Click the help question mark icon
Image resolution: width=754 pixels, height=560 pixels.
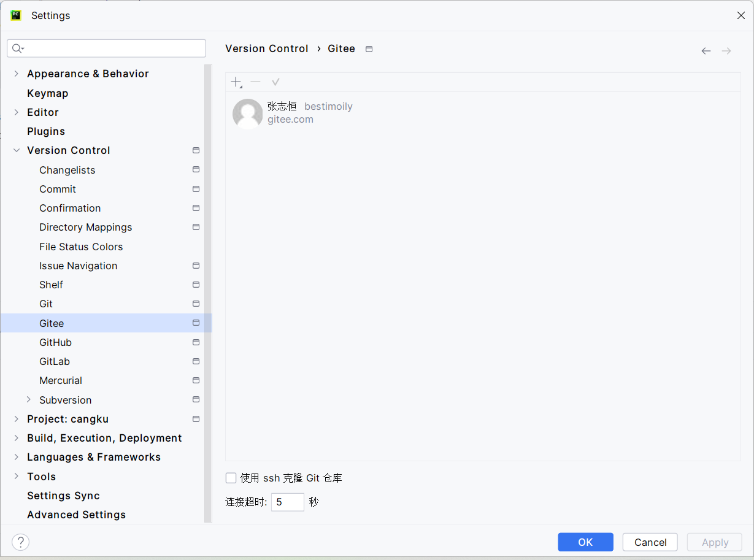20,542
